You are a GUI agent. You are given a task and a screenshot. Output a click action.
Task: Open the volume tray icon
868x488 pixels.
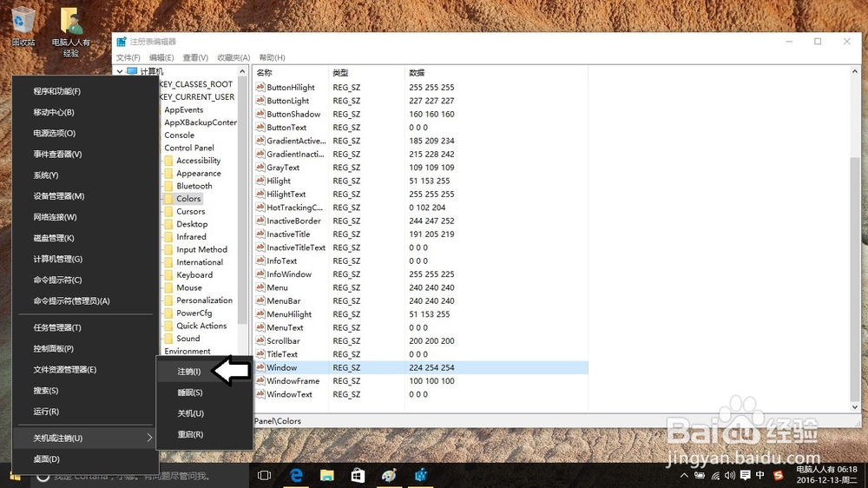(x=730, y=475)
